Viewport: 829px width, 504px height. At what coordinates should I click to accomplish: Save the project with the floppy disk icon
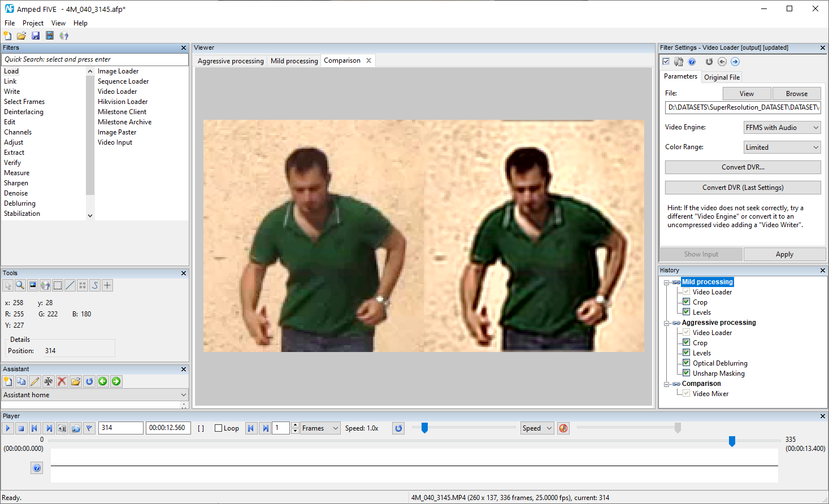tap(36, 36)
